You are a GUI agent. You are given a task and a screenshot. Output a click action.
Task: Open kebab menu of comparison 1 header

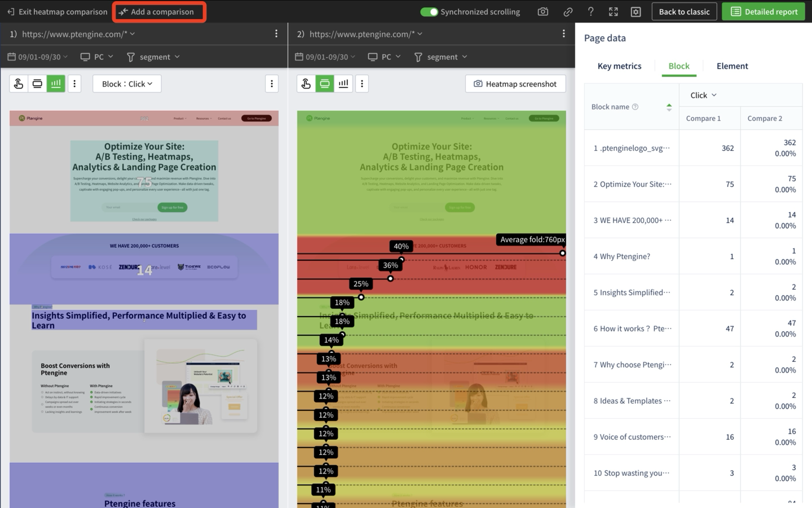276,34
